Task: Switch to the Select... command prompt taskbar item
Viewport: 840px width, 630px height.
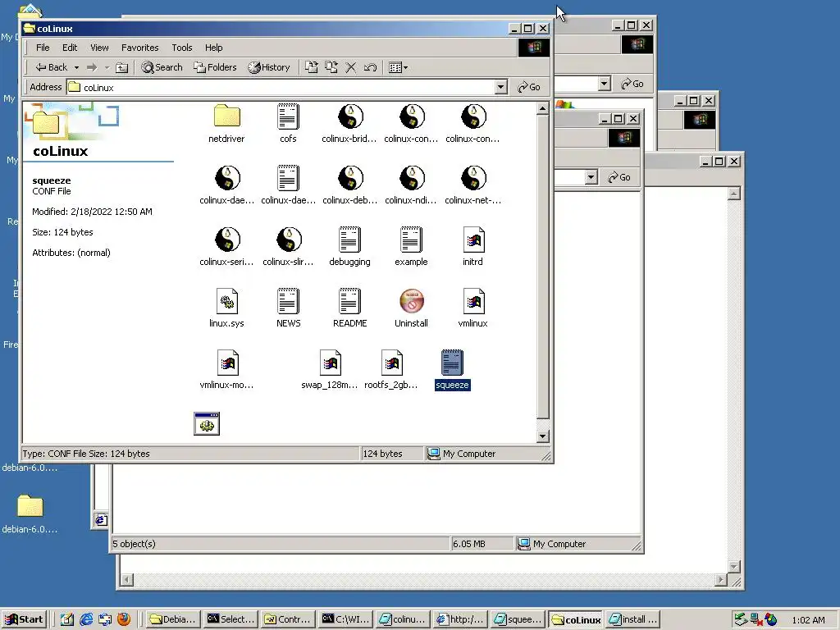Action: click(231, 619)
